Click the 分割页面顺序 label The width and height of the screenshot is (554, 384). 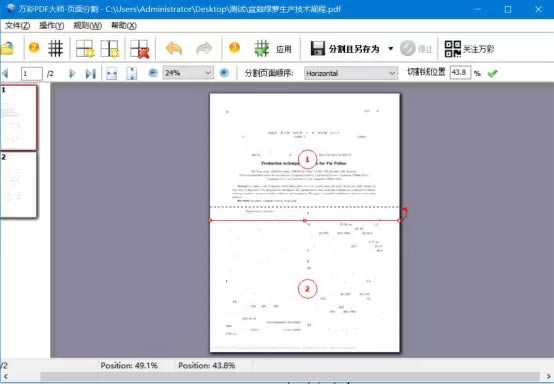coord(269,73)
